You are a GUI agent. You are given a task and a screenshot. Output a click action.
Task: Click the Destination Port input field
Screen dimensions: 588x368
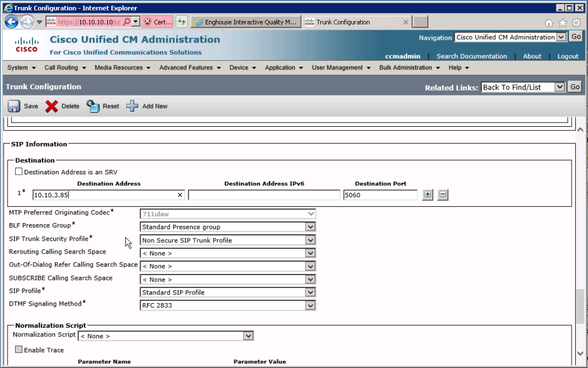(380, 195)
